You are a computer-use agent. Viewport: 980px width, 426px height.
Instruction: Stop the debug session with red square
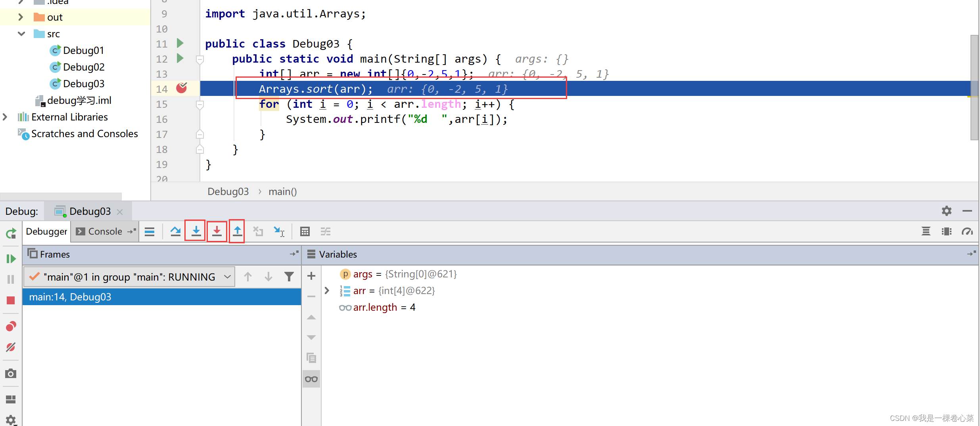click(x=11, y=300)
